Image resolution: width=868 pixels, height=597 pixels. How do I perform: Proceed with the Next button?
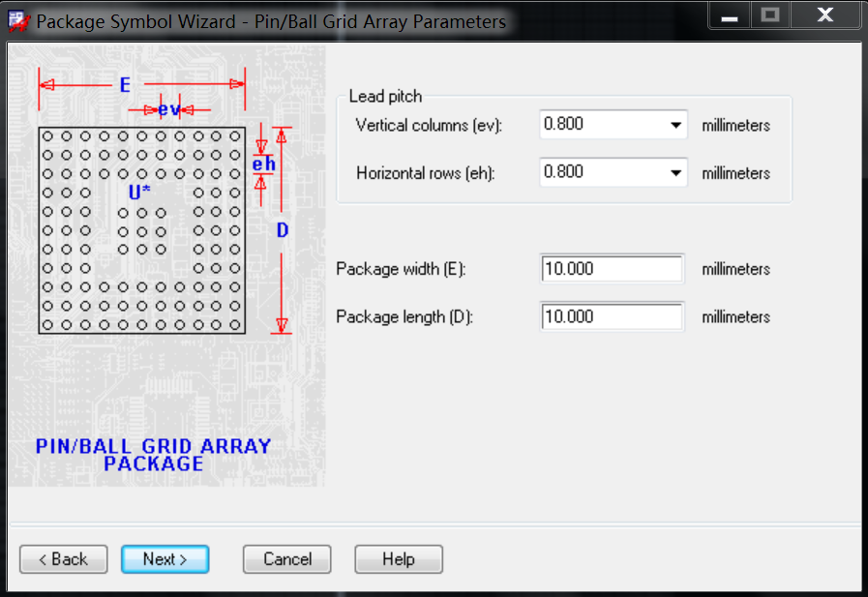(x=165, y=559)
